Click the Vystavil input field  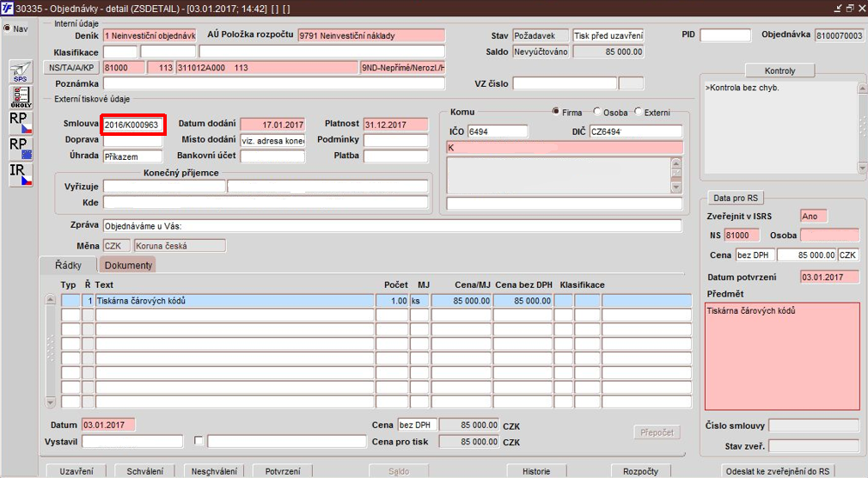pos(132,441)
